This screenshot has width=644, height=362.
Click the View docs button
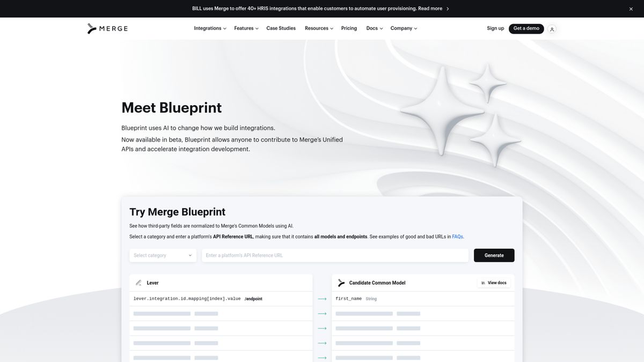494,283
